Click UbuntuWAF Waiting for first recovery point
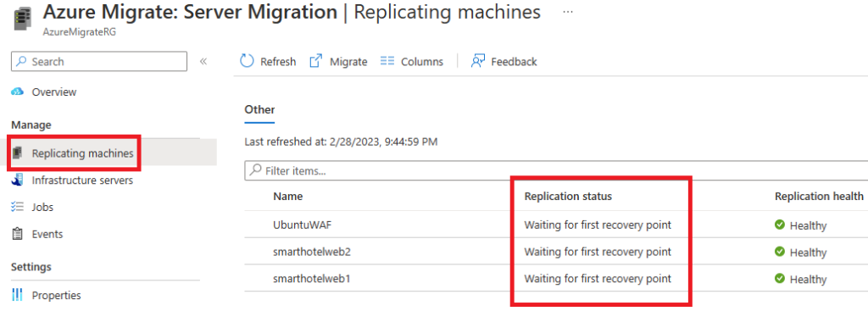Screen dimensions: 868x311 (598, 225)
